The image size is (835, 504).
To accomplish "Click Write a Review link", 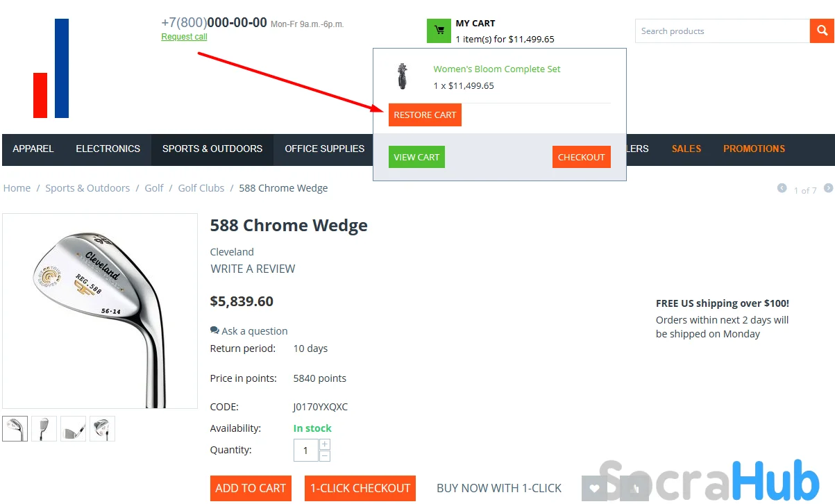I will (x=253, y=269).
